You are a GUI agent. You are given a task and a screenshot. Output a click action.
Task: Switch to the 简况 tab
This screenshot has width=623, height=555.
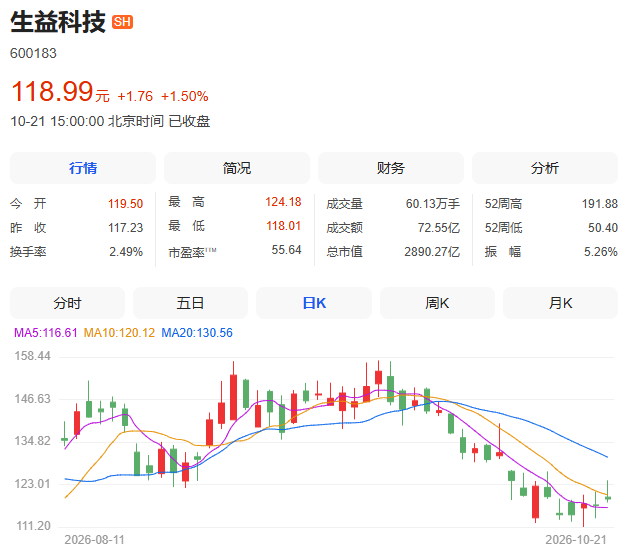pyautogui.click(x=237, y=168)
